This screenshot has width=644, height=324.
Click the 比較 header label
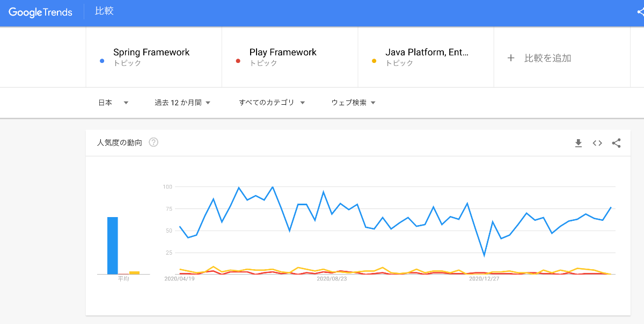tap(104, 11)
